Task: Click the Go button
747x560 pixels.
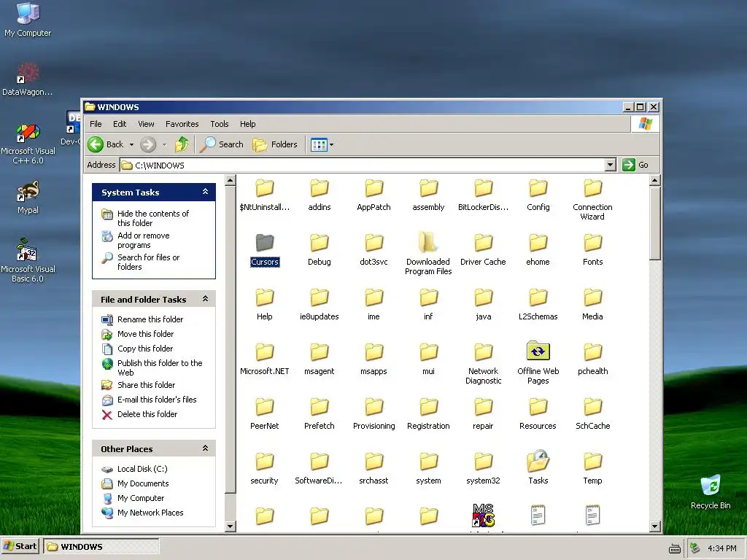Action: 635,165
